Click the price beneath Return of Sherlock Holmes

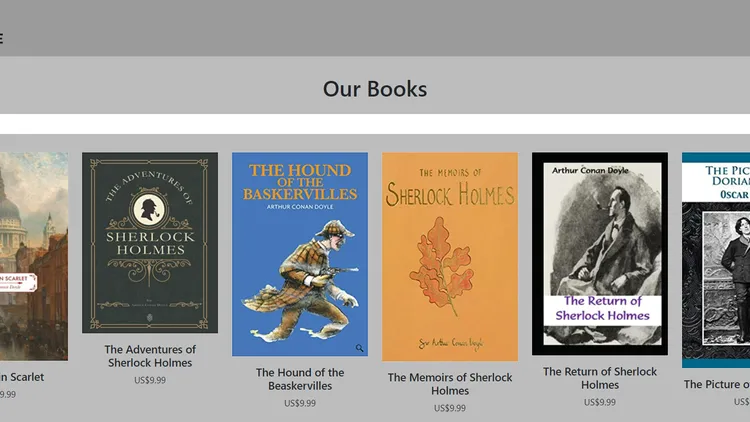[600, 402]
